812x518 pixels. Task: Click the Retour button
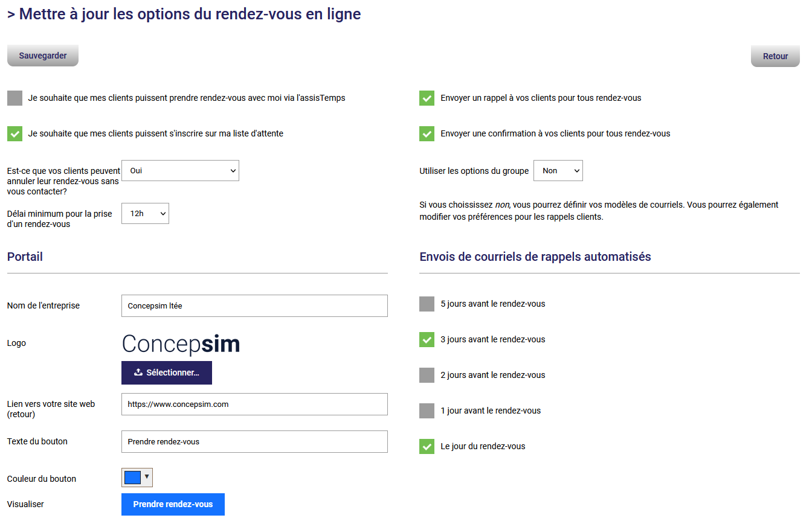tap(775, 56)
